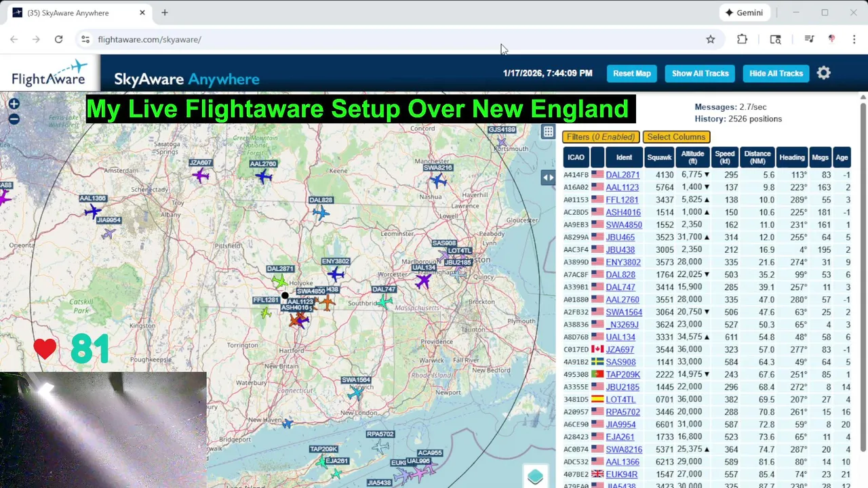Click the SWA1564 plane over Connecticut
This screenshot has width=868, height=488.
355,392
